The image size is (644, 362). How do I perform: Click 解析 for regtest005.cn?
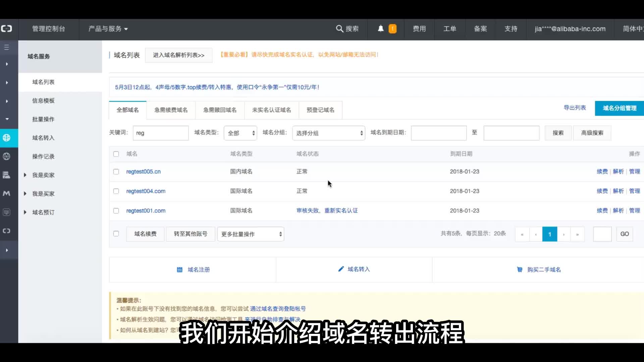tap(618, 172)
